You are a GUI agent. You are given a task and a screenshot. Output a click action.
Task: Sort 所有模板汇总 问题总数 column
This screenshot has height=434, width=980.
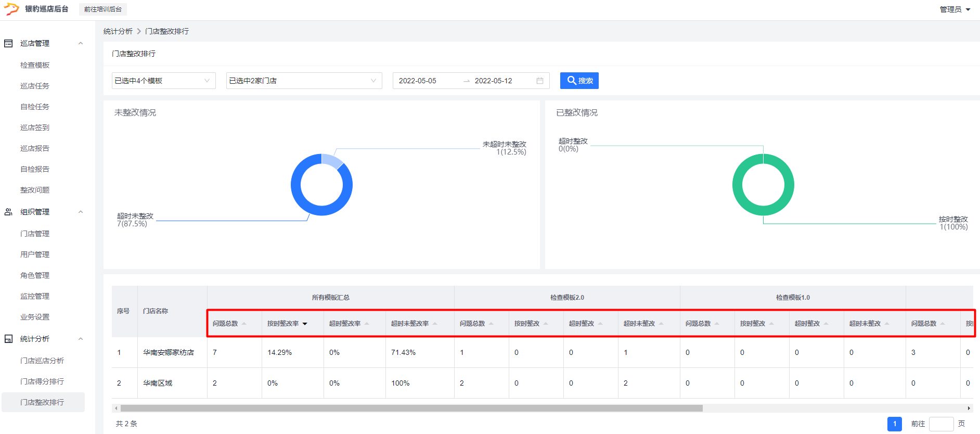click(x=244, y=324)
